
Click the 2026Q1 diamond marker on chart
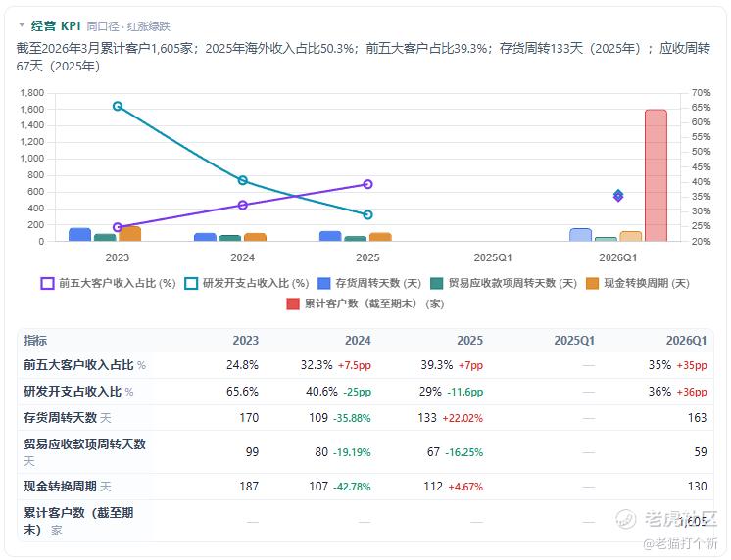618,196
